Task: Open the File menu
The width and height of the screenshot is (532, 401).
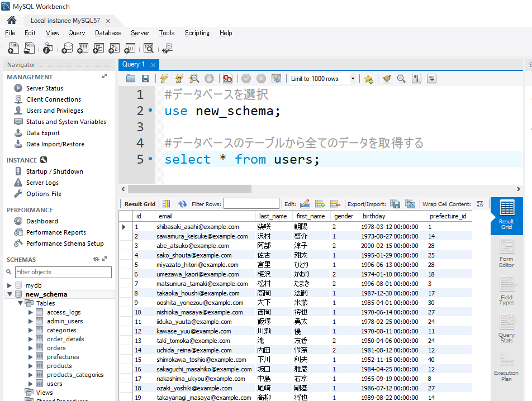Action: point(10,33)
